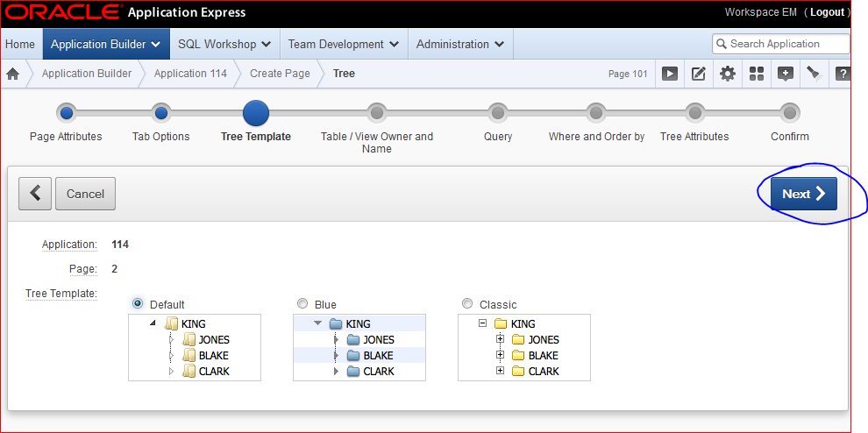Screen dimensions: 868x433
Task: Expand CLARK triangle in Default tree
Action: (x=171, y=371)
